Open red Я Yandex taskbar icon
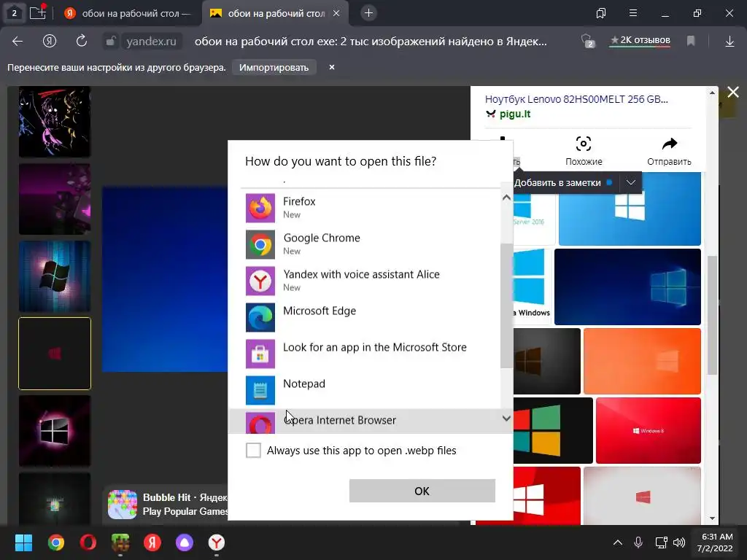This screenshot has height=560, width=747. (x=152, y=542)
